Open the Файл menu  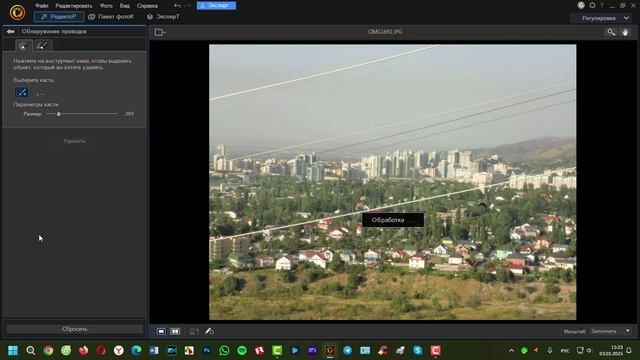pos(42,6)
